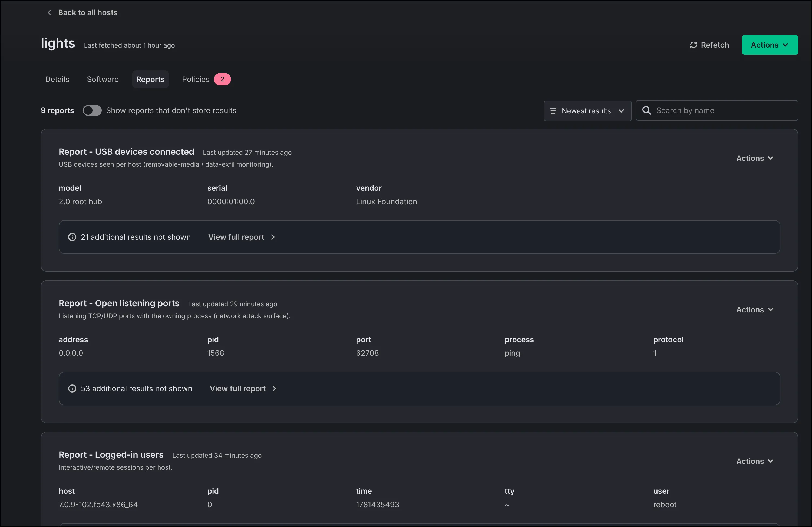The image size is (812, 527).
Task: Click the model value 2.0 root hub
Action: [80, 201]
